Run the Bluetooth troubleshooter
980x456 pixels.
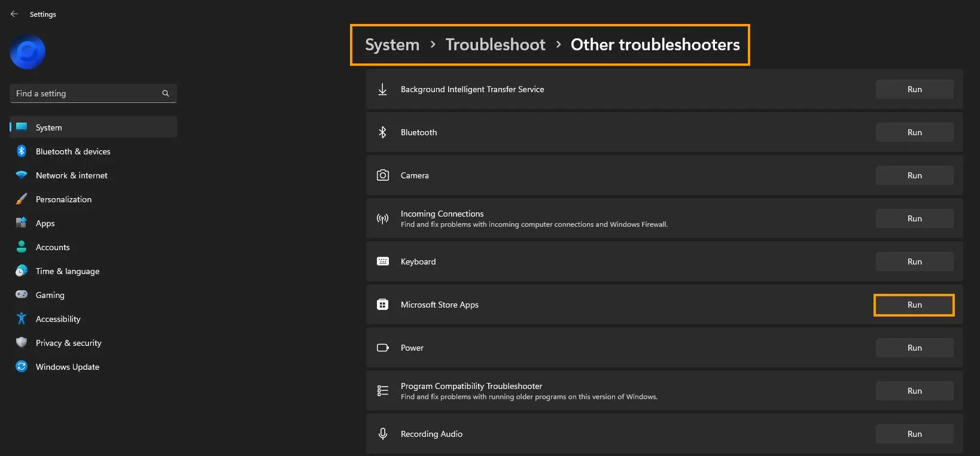pyautogui.click(x=914, y=132)
